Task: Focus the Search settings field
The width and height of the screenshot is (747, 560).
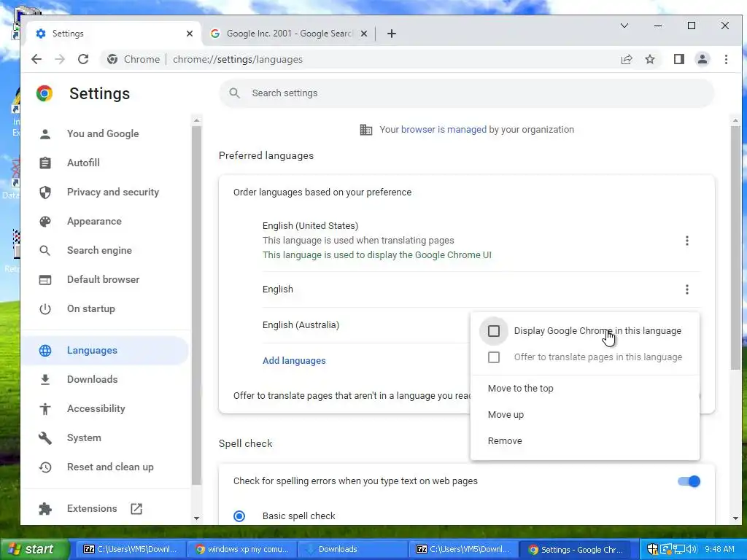Action: click(x=467, y=93)
